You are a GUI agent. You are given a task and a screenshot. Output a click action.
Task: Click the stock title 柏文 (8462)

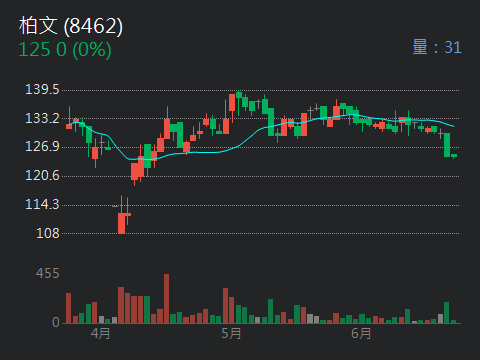pyautogui.click(x=71, y=26)
